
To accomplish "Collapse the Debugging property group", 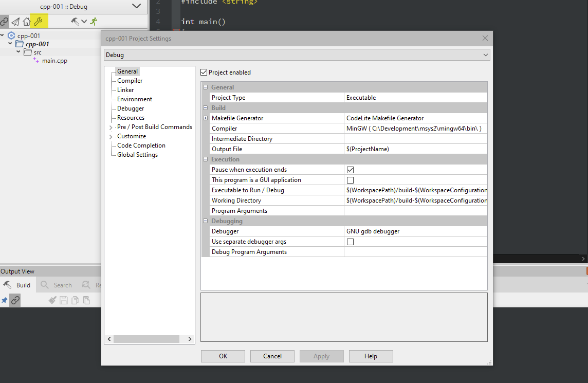I will pyautogui.click(x=205, y=221).
